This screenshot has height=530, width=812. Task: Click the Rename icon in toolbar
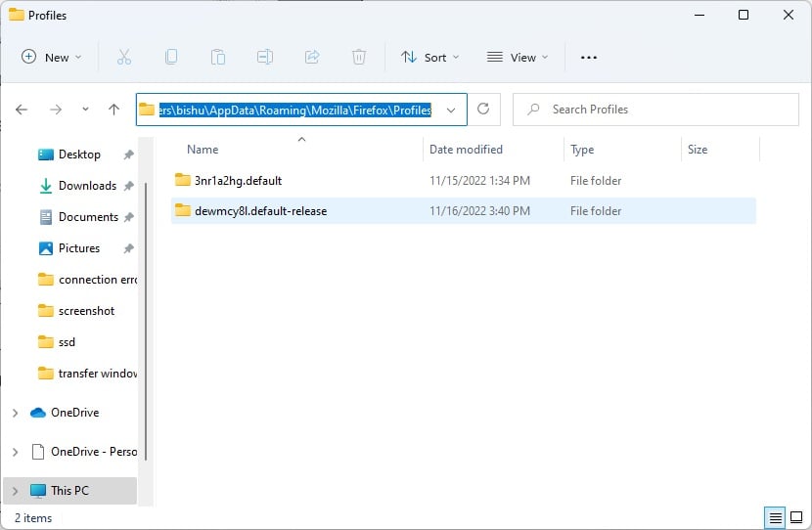tap(265, 57)
